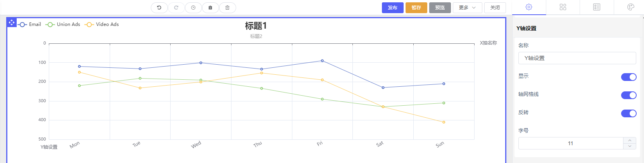Click the trash delete icon
The width and height of the screenshot is (644, 163).
point(227,7)
